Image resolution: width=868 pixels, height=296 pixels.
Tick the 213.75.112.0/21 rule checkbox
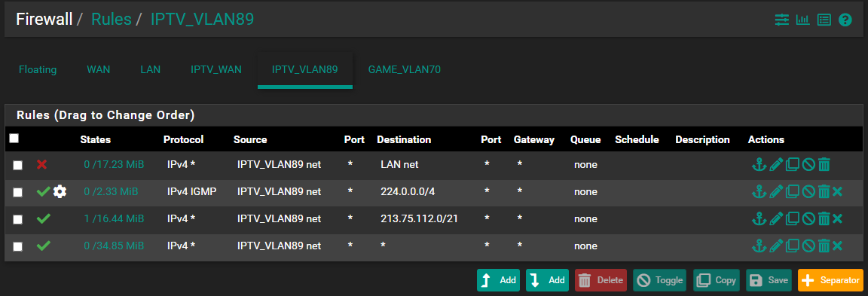(x=18, y=219)
